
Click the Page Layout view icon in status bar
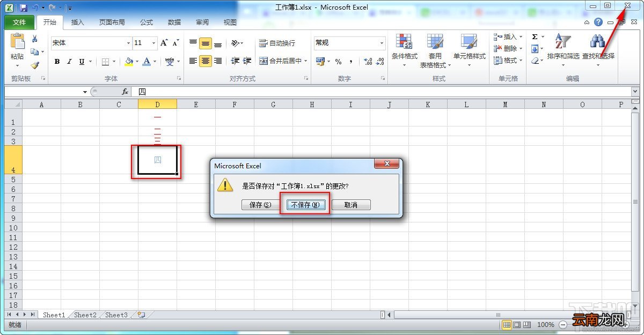(x=517, y=325)
